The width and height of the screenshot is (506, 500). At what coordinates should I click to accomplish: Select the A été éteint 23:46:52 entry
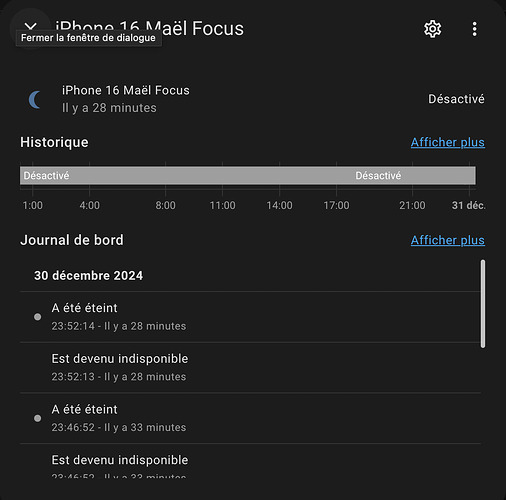250,418
